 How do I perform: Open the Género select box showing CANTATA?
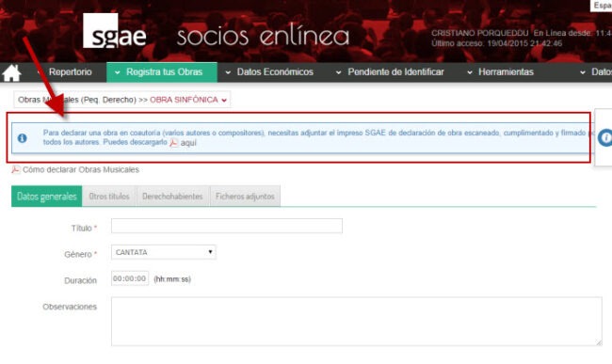[164, 252]
